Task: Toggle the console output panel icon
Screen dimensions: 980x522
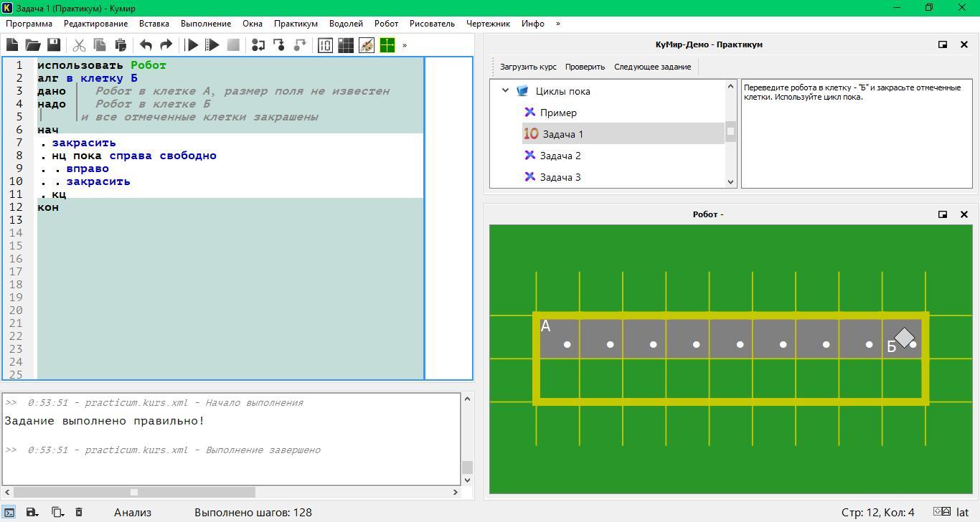Action: (x=9, y=512)
